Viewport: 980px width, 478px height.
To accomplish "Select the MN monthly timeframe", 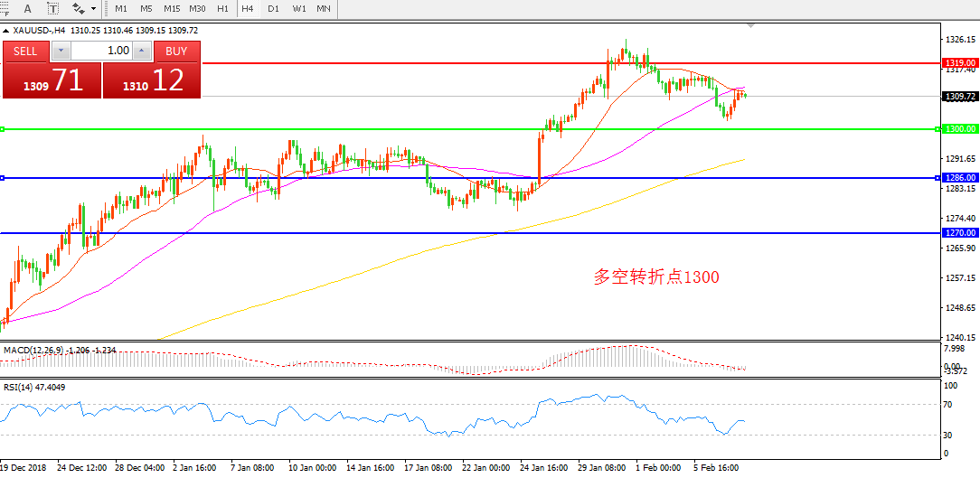I will pyautogui.click(x=323, y=9).
